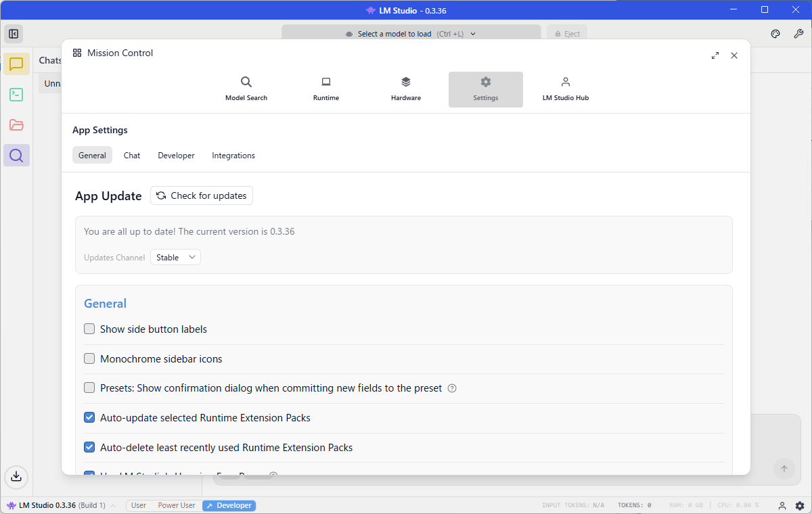Open the Downloads icon in sidebar
Viewport: 812px width, 514px height.
(x=16, y=476)
